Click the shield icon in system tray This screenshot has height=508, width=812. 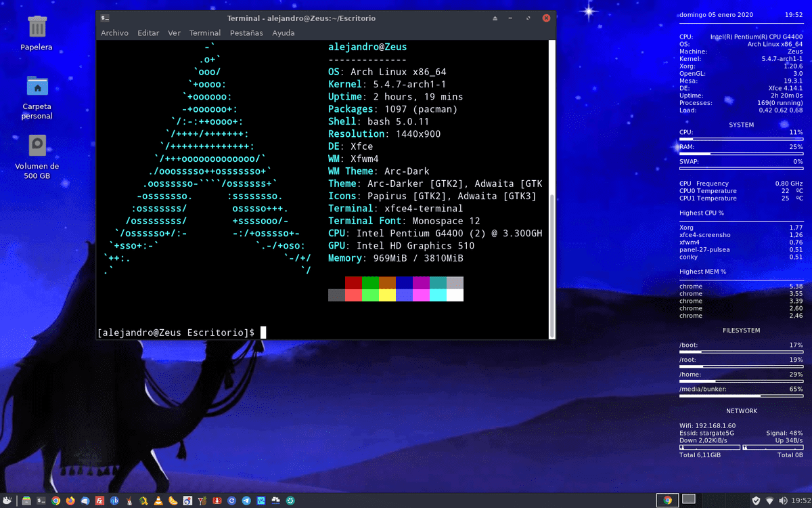tap(757, 501)
